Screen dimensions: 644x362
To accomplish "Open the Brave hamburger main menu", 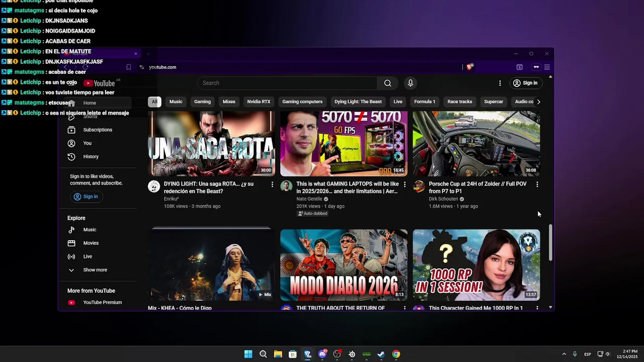I will point(547,67).
